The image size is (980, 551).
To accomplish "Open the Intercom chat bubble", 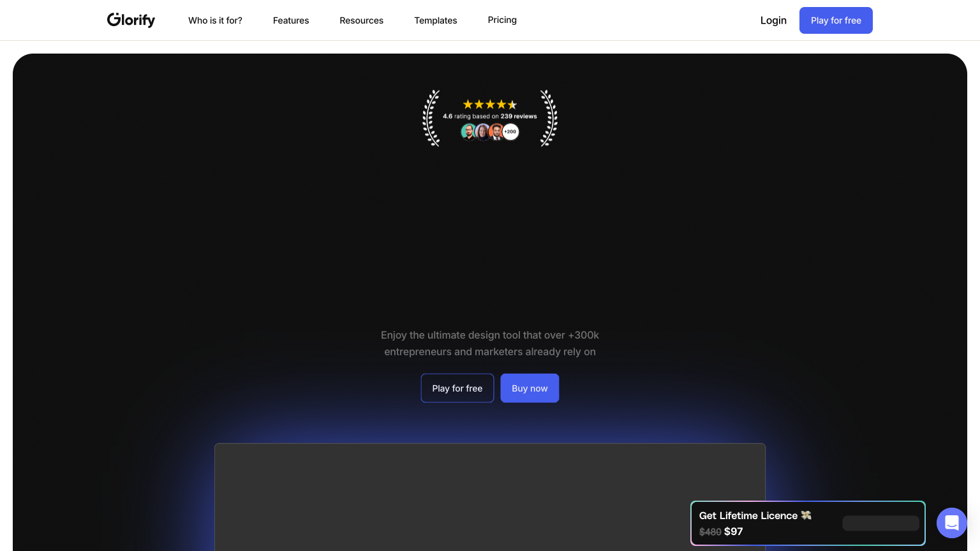I will (x=952, y=523).
